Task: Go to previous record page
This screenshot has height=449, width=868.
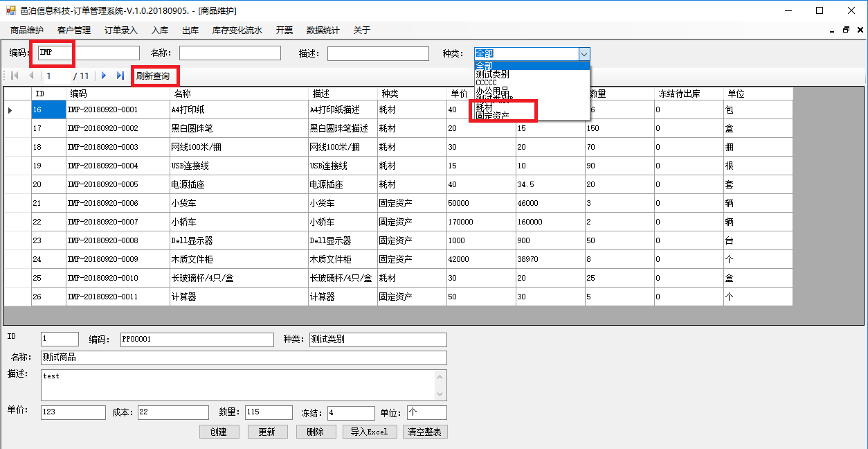Action: pos(31,76)
